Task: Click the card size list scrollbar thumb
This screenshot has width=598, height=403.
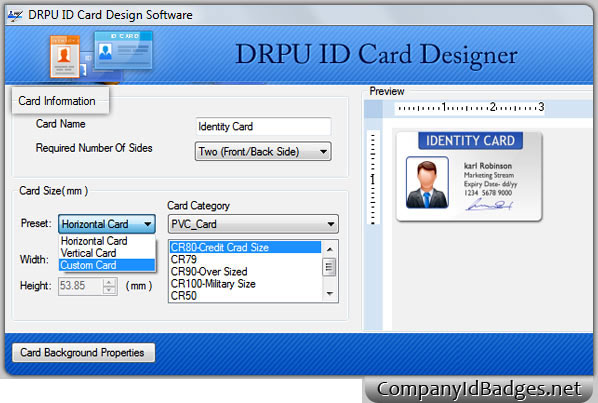Action: pyautogui.click(x=329, y=267)
